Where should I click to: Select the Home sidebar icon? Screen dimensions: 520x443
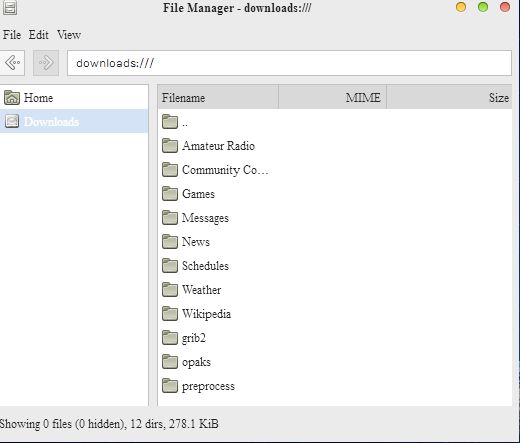click(12, 98)
